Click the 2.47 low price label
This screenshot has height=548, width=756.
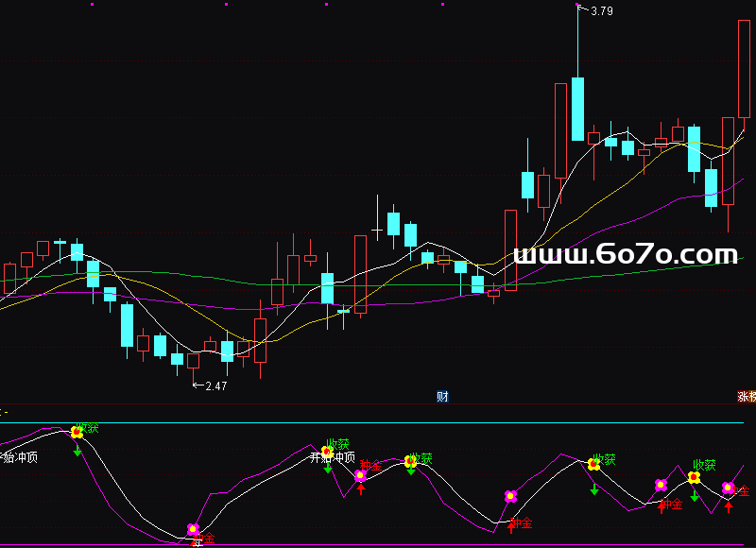(x=215, y=385)
